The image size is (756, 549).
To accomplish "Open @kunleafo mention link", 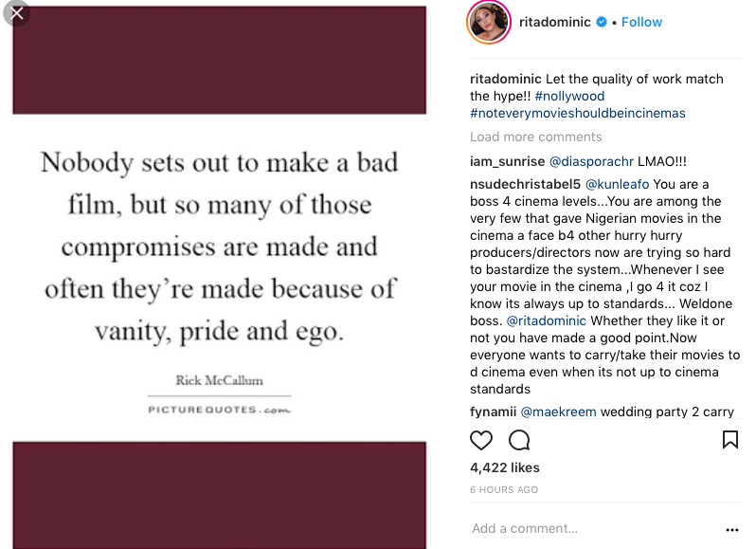I will (617, 184).
